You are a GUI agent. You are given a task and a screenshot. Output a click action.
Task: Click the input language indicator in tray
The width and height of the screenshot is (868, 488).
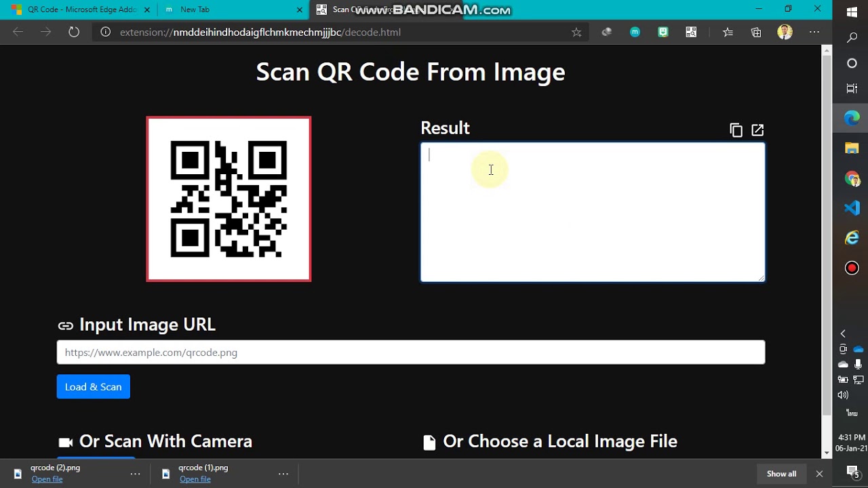852,413
